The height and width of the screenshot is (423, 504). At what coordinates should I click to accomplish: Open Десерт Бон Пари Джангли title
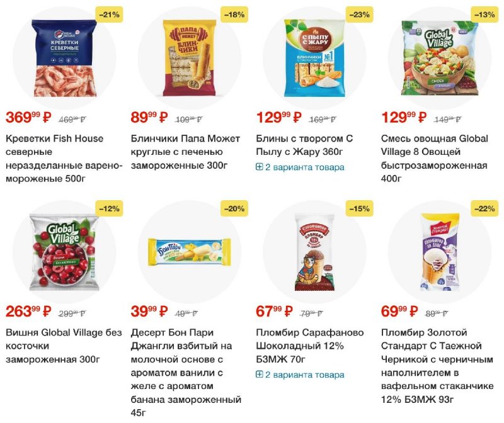pos(186,372)
